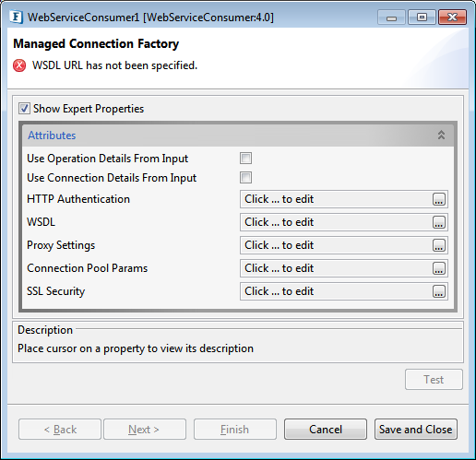The width and height of the screenshot is (476, 460).
Task: Enable Use Connection Details From Input
Action: click(245, 178)
